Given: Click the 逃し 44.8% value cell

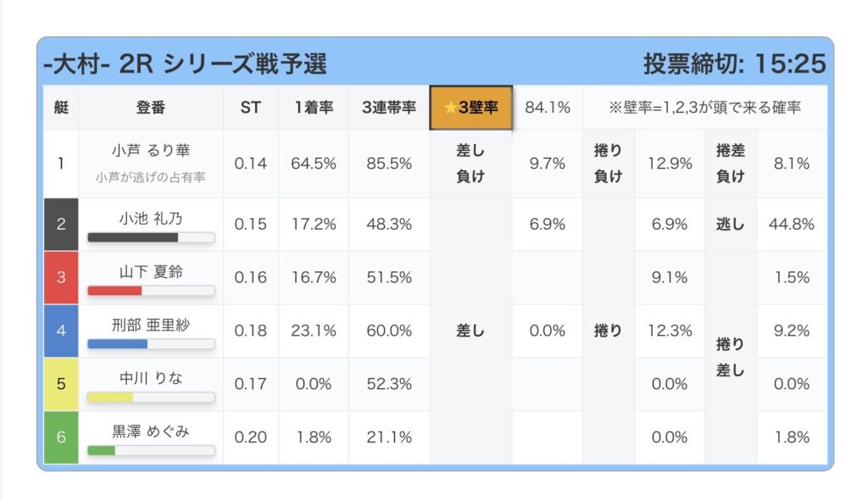Looking at the screenshot, I should tap(792, 225).
